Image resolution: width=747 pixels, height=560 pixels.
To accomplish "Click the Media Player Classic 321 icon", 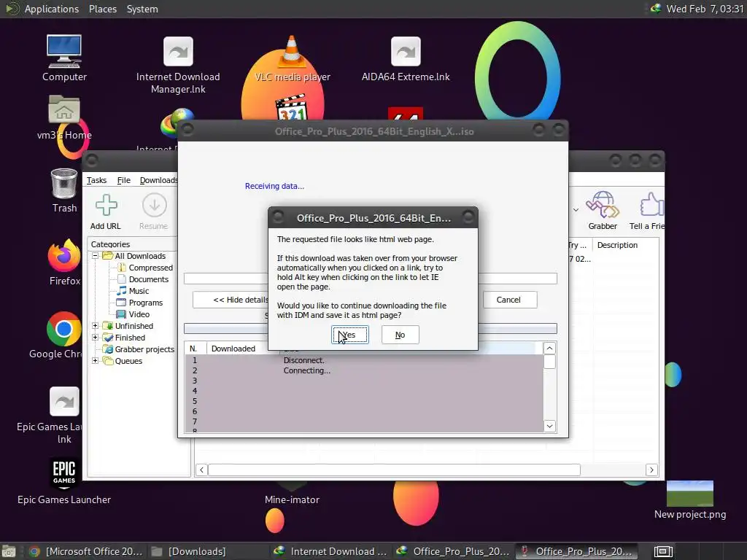I will coord(292,108).
